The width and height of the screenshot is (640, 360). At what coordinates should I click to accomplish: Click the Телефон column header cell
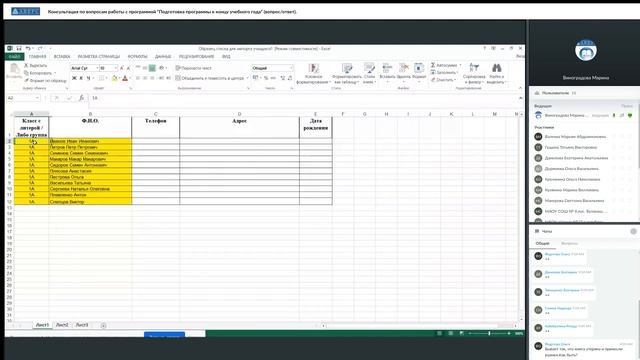pyautogui.click(x=156, y=127)
